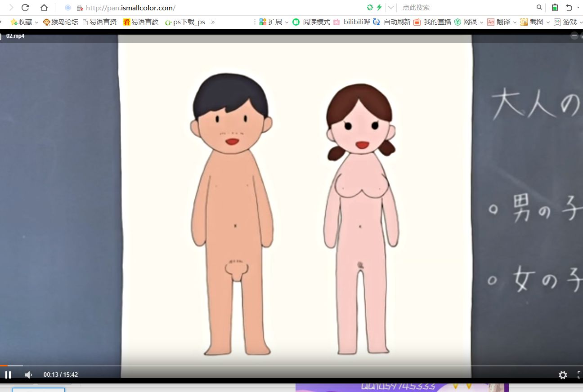
Task: Click the search magnifier icon
Action: tap(539, 8)
